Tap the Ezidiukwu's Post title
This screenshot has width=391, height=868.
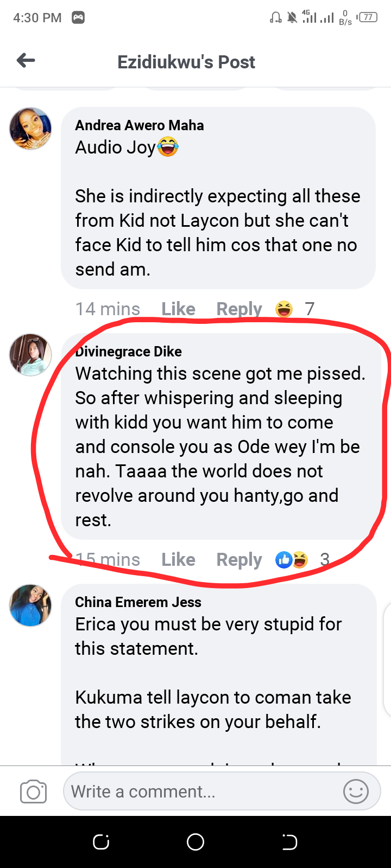[186, 62]
